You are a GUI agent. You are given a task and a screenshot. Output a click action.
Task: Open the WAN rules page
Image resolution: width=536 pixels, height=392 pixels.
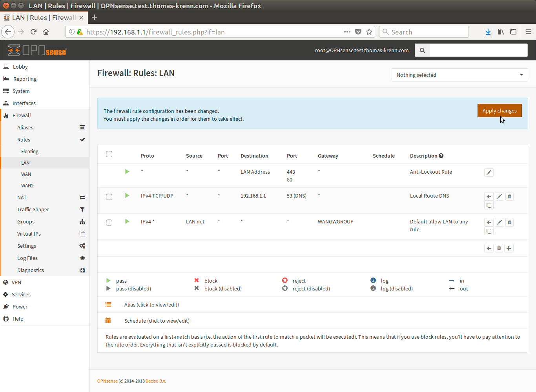coord(26,174)
